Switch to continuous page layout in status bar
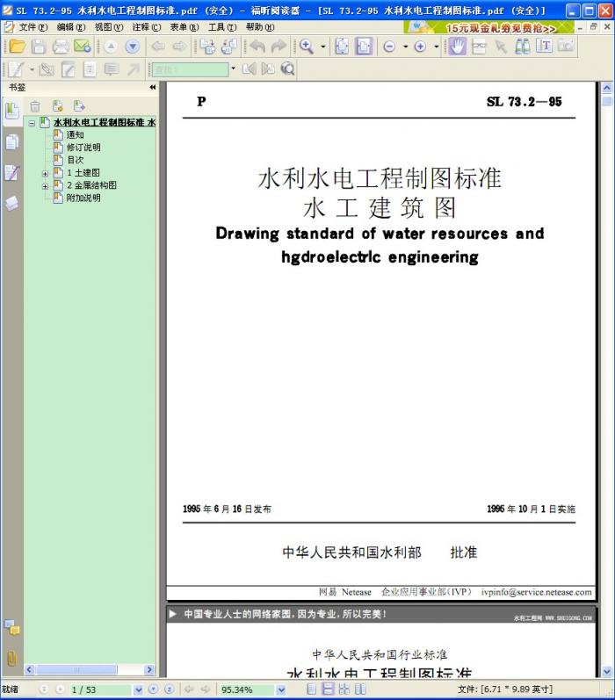615x700 pixels. click(x=328, y=689)
